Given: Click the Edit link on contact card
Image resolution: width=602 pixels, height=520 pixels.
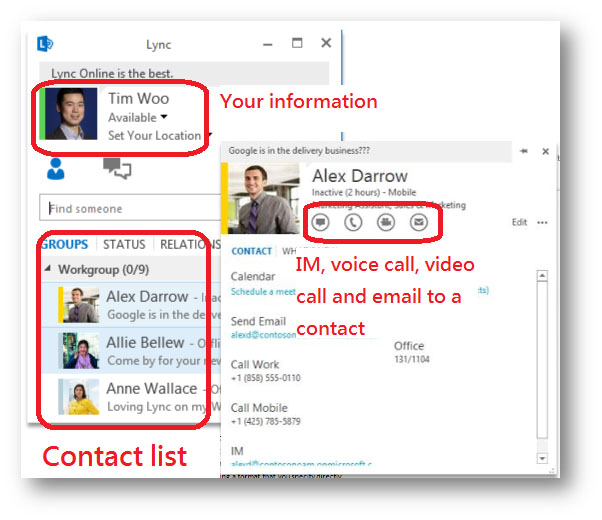Looking at the screenshot, I should click(519, 223).
